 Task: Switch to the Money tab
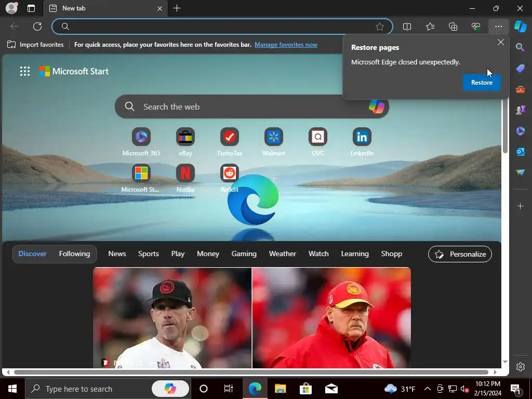point(208,254)
